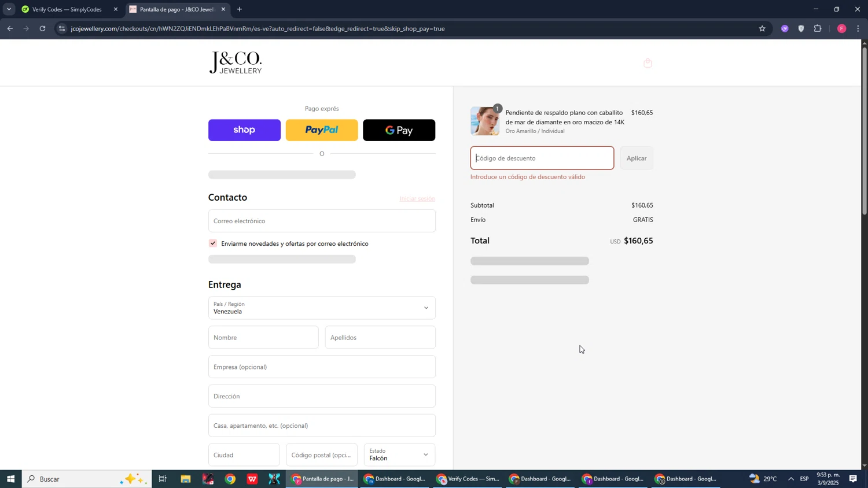Open the tab search dropdown arrow
Screen dimensions: 868x488
point(9,9)
